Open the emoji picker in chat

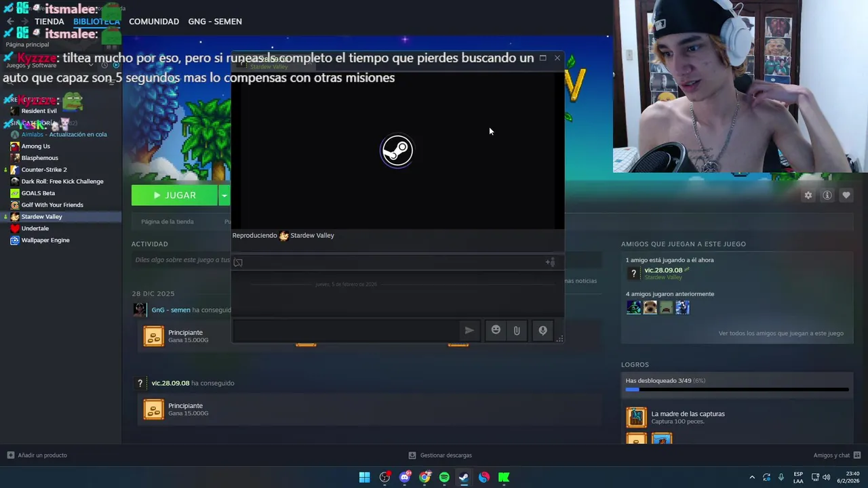coord(496,330)
